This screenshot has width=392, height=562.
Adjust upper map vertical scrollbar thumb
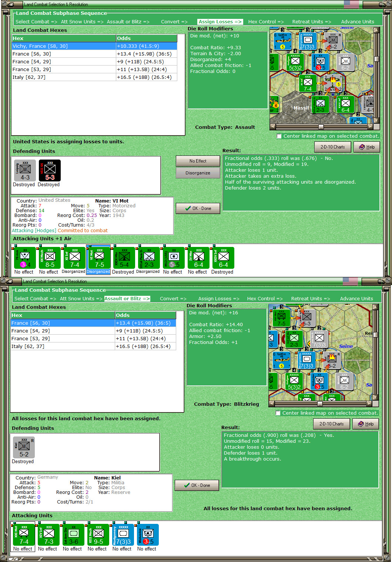[x=376, y=59]
